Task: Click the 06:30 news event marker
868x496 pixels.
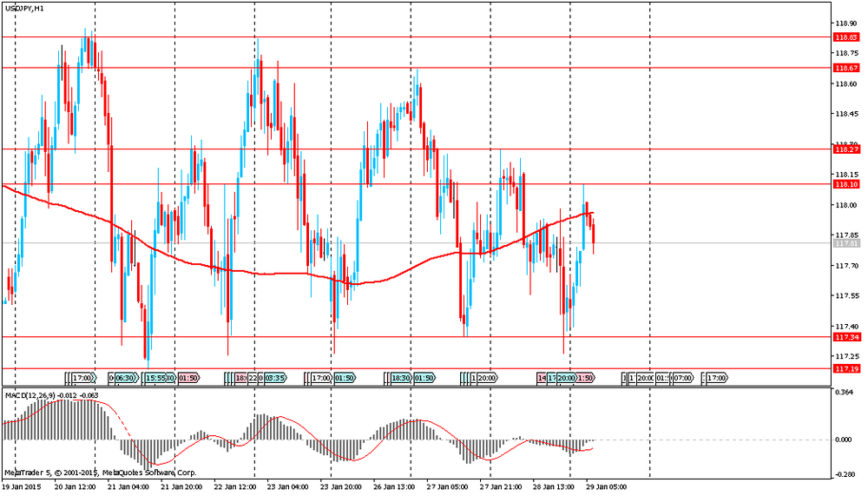Action: click(x=126, y=378)
